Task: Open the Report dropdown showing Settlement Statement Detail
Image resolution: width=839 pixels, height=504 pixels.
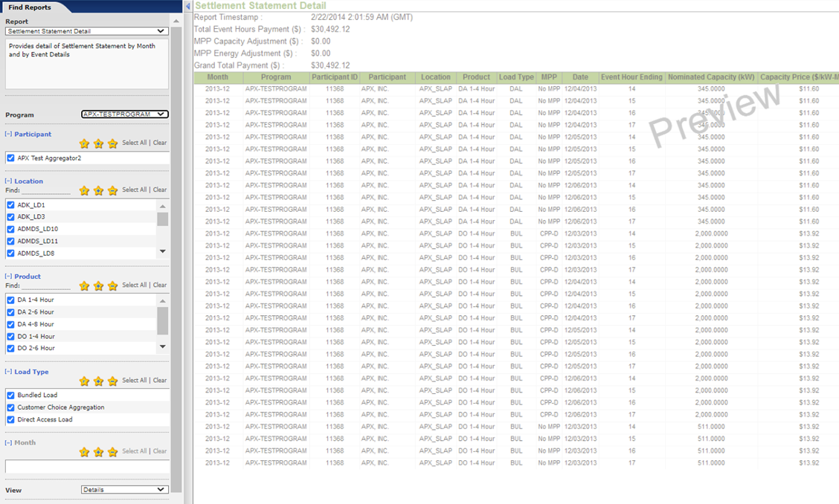Action: 85,31
